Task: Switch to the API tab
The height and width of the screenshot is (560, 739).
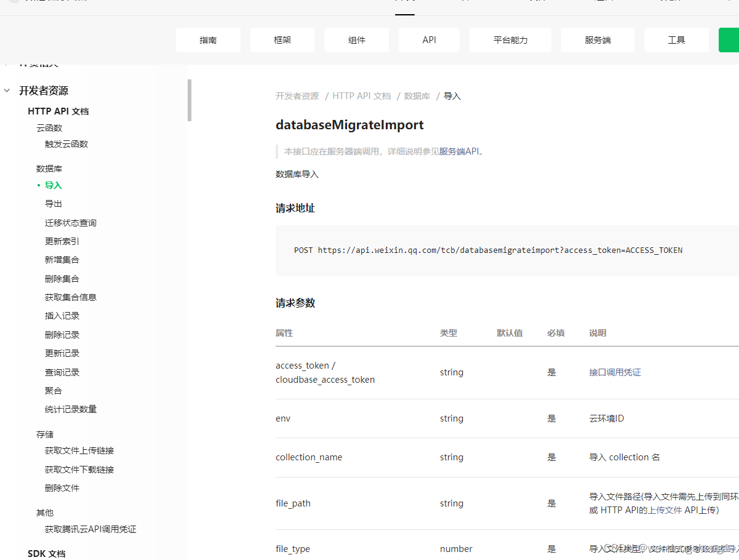Action: point(429,40)
